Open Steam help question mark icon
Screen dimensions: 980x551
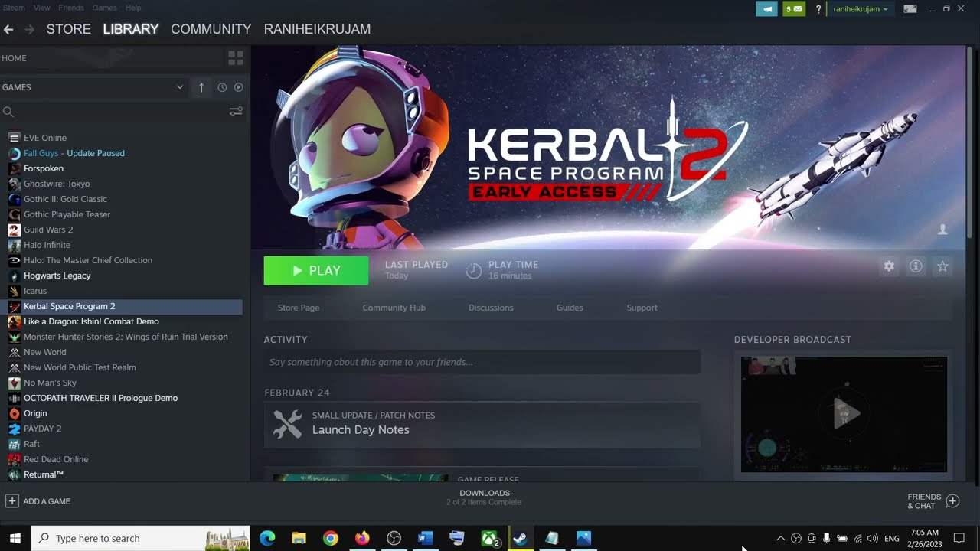(818, 9)
